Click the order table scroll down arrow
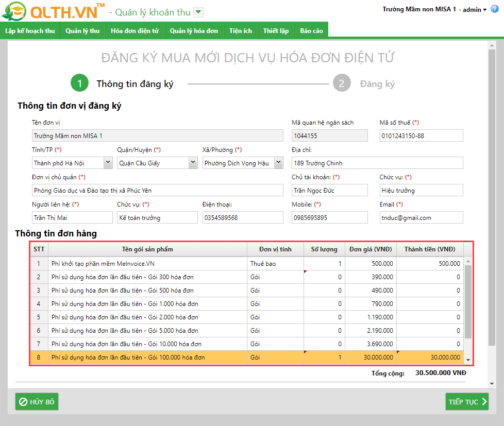The image size is (504, 426). [x=468, y=360]
